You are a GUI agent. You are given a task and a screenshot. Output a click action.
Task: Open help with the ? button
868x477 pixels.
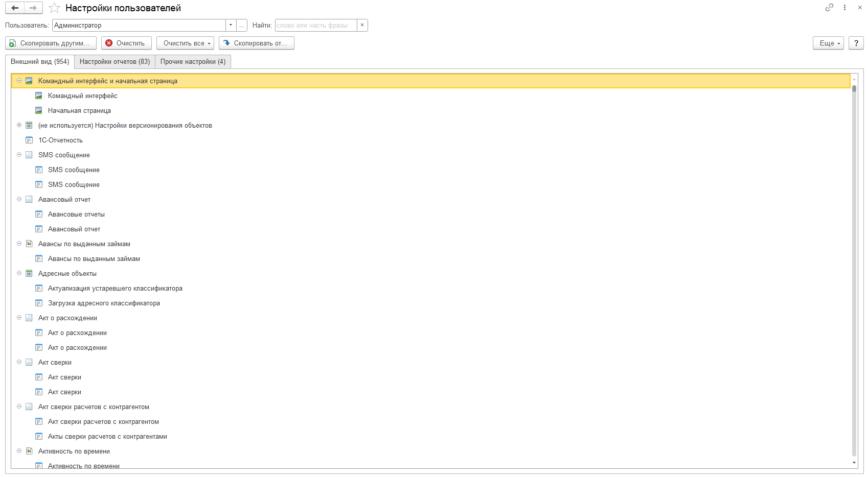pyautogui.click(x=856, y=43)
